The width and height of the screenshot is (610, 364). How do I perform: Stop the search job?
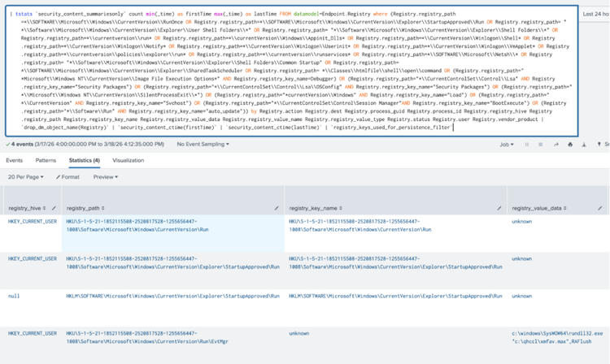coord(541,145)
